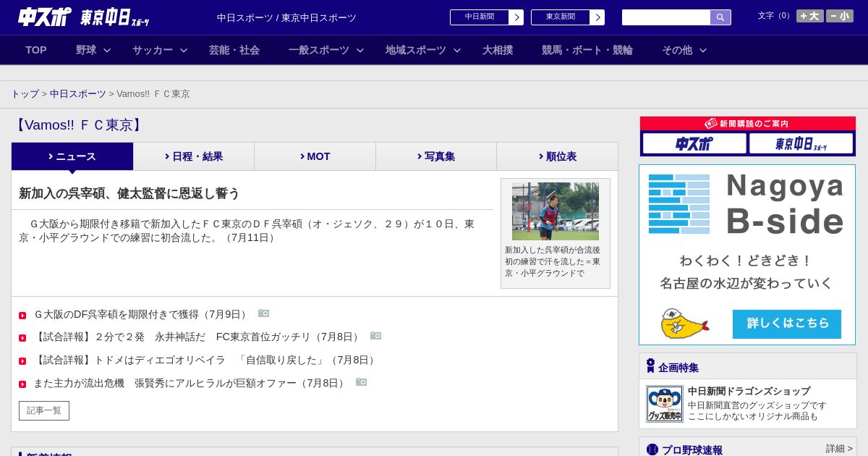Expand the サッカー dropdown chevron
The image size is (868, 456).
(x=184, y=50)
